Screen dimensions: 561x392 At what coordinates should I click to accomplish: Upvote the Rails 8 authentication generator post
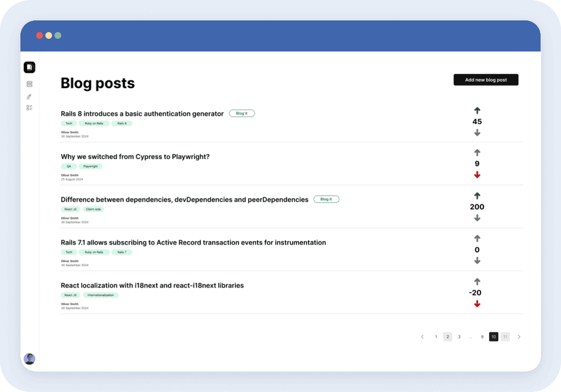(x=477, y=110)
